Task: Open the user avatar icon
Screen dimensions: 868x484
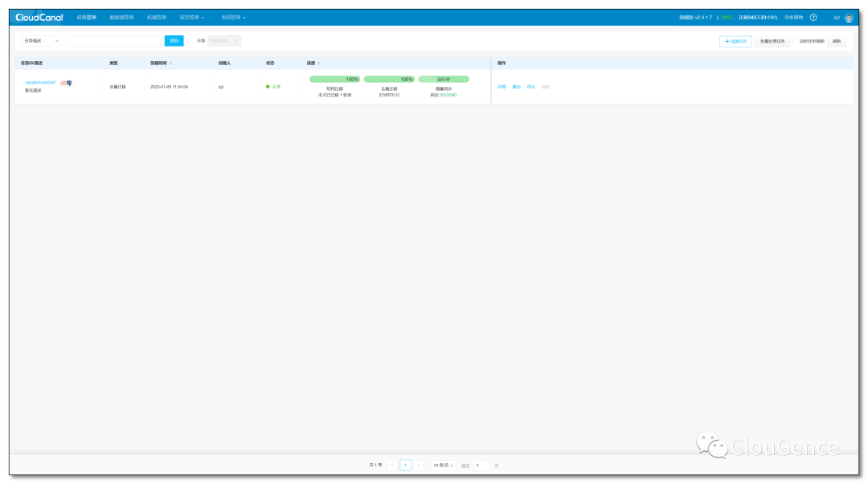Action: 849,18
